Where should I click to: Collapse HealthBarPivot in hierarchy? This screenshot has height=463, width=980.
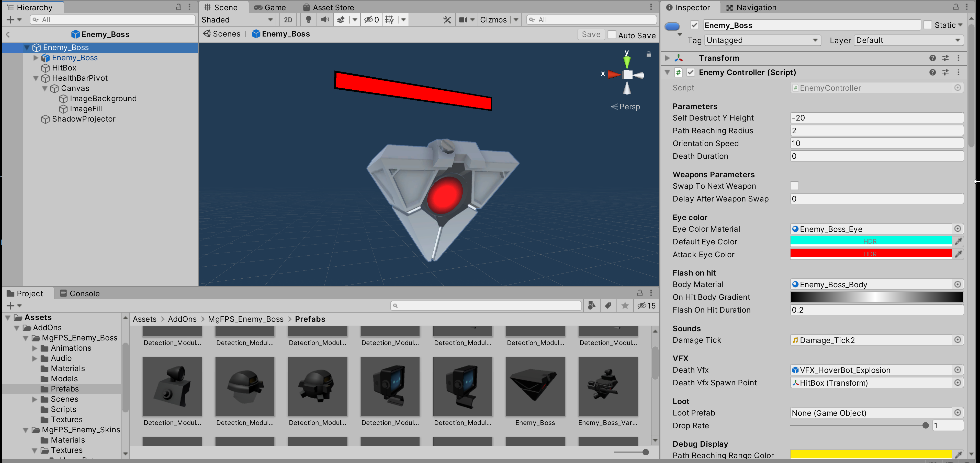point(36,78)
